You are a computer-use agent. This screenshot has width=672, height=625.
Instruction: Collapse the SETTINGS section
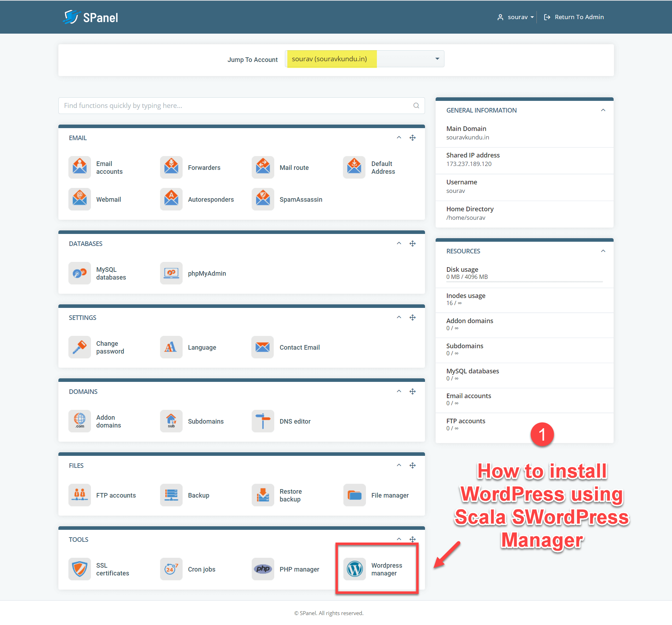coord(399,317)
